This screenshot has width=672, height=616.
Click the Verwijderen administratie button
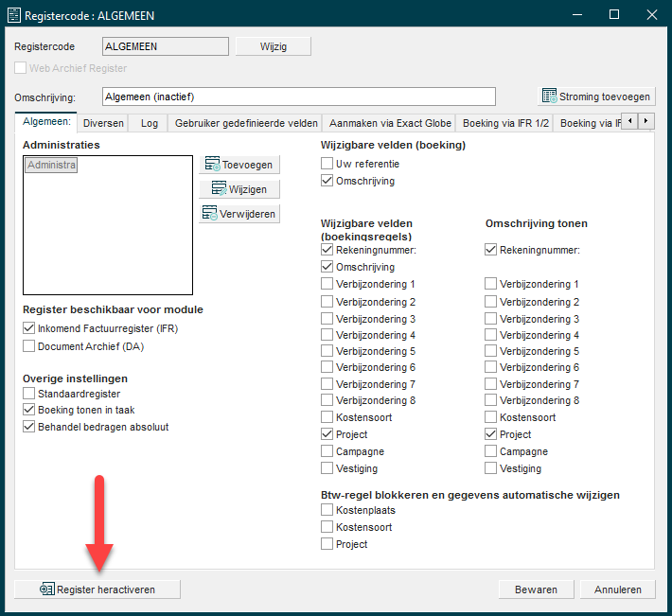click(x=239, y=213)
